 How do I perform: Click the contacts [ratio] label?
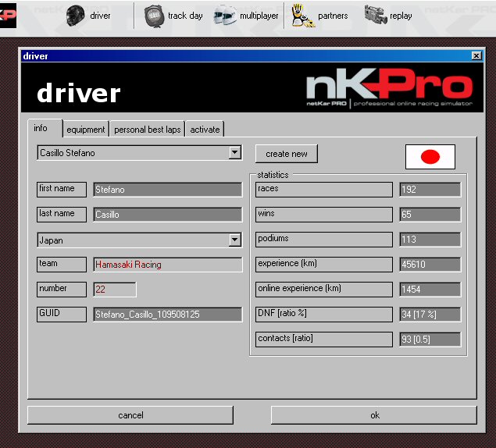[x=324, y=340]
